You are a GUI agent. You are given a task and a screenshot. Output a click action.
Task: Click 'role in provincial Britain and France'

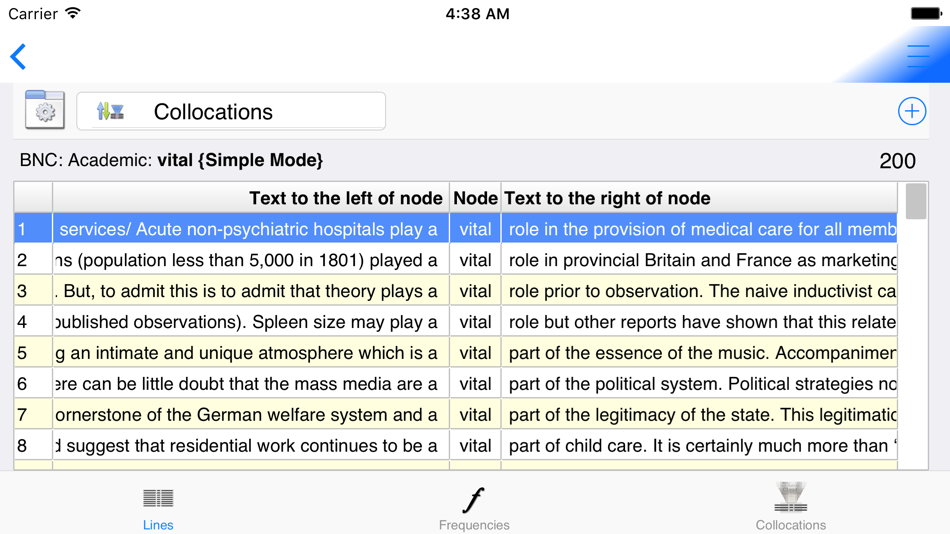699,260
